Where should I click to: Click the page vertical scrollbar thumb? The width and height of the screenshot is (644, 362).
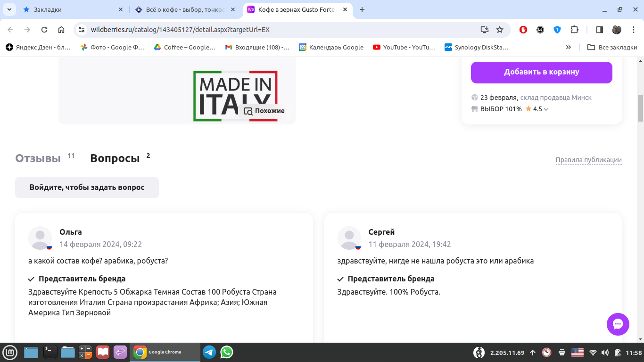(x=640, y=108)
